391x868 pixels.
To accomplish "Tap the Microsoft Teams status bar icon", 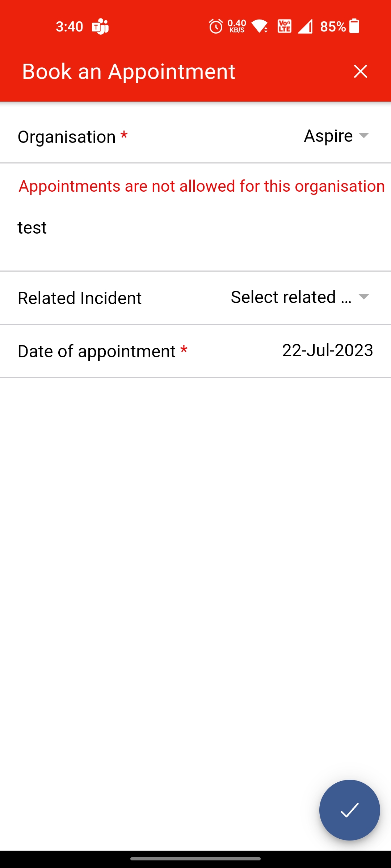I will [100, 26].
